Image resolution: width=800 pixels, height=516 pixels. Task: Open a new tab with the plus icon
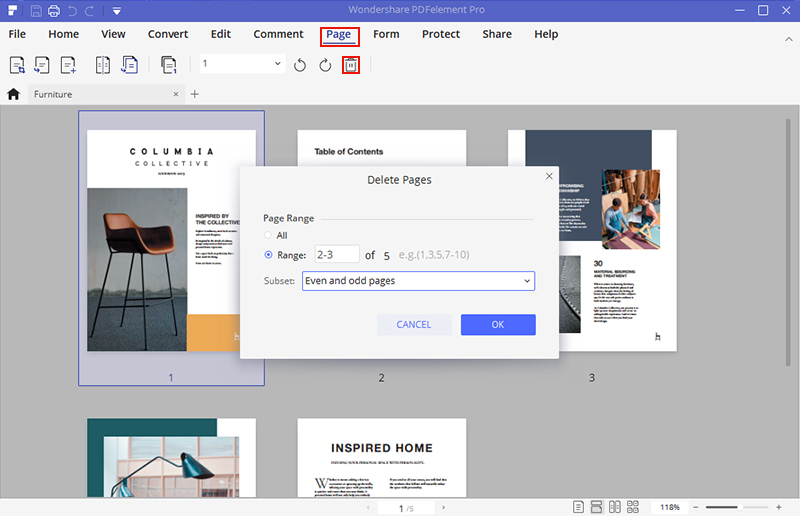[x=195, y=94]
